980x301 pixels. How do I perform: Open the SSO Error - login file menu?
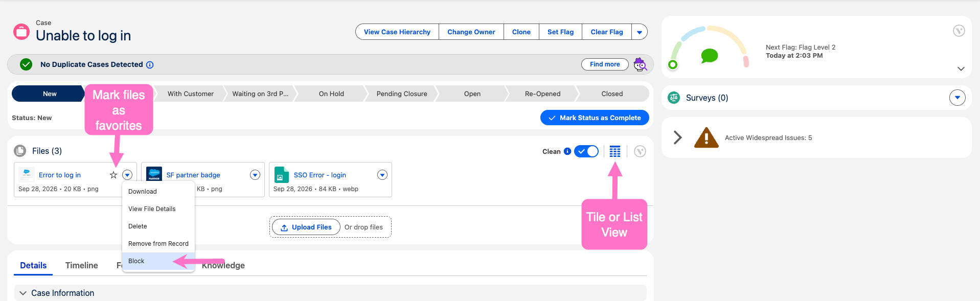[382, 175]
